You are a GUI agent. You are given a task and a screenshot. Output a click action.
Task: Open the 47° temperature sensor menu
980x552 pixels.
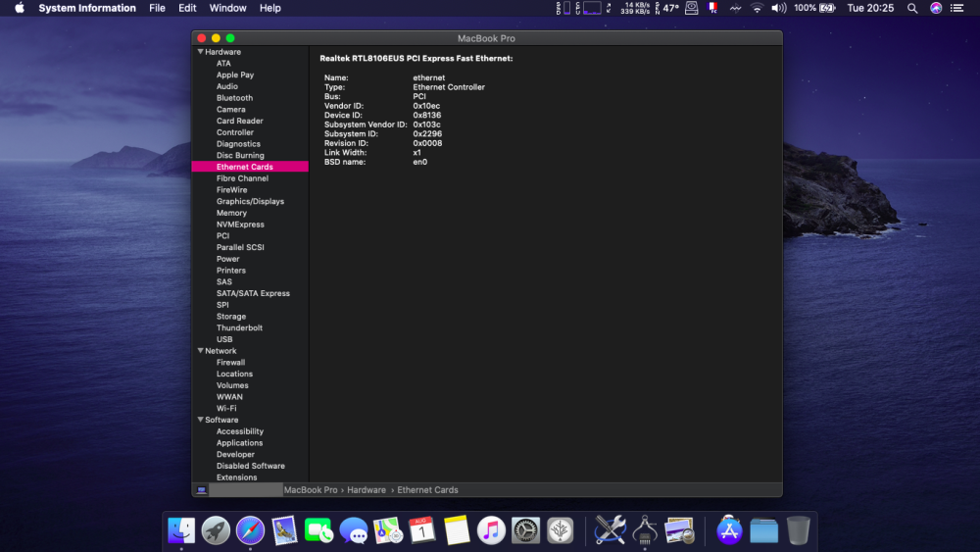click(x=666, y=8)
